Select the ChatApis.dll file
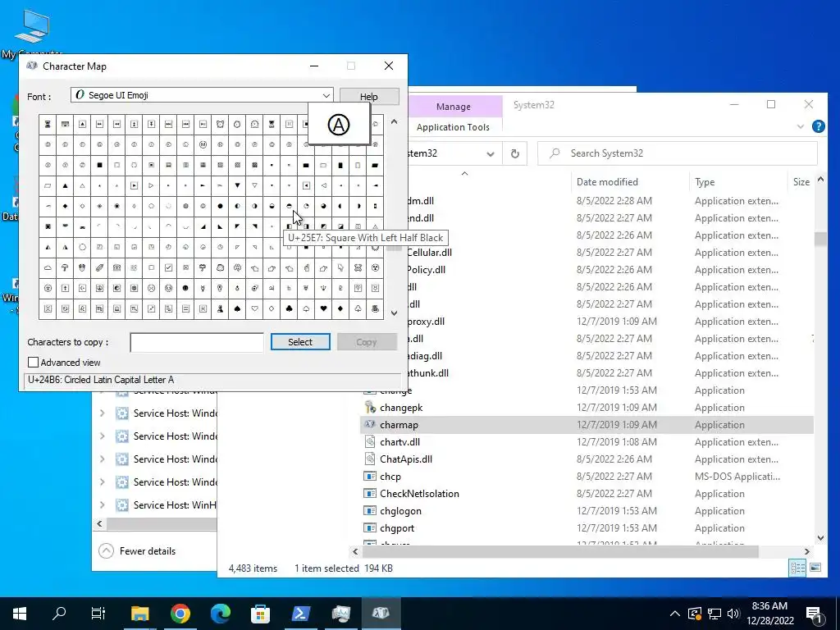Image resolution: width=840 pixels, height=630 pixels. coord(405,459)
